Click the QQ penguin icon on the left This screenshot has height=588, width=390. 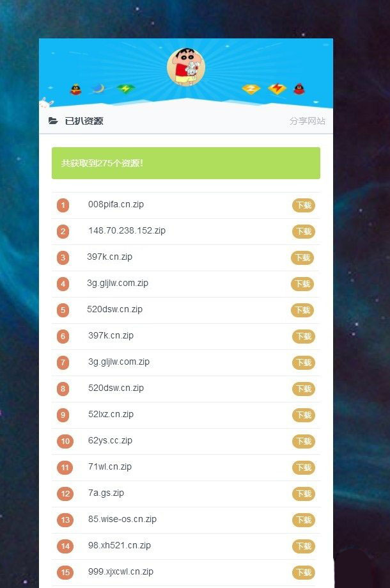[75, 89]
